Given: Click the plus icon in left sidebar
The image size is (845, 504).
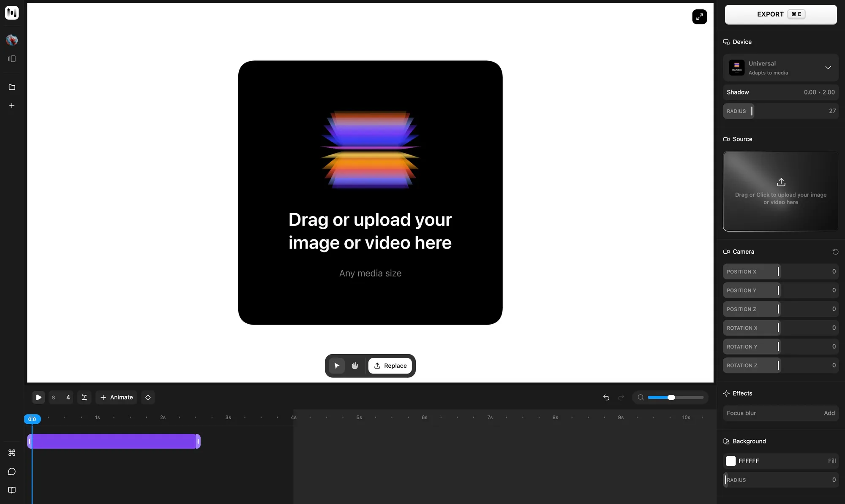Looking at the screenshot, I should 12,106.
